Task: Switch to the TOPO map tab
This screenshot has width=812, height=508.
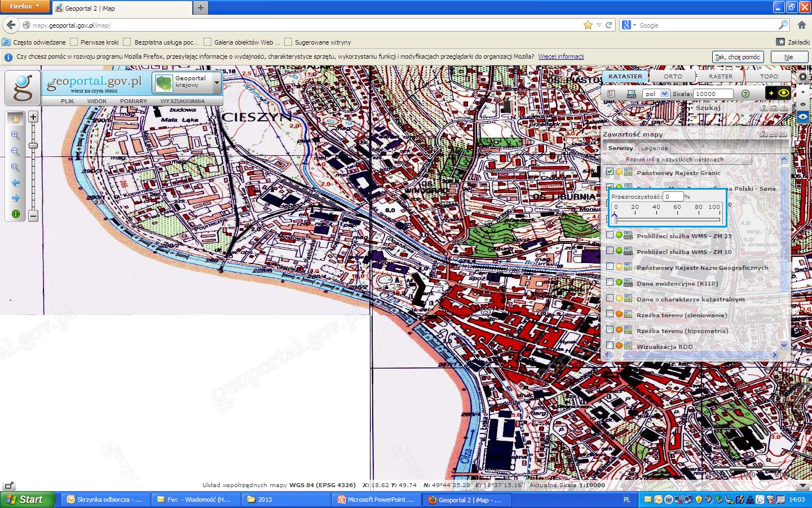Action: click(x=769, y=76)
